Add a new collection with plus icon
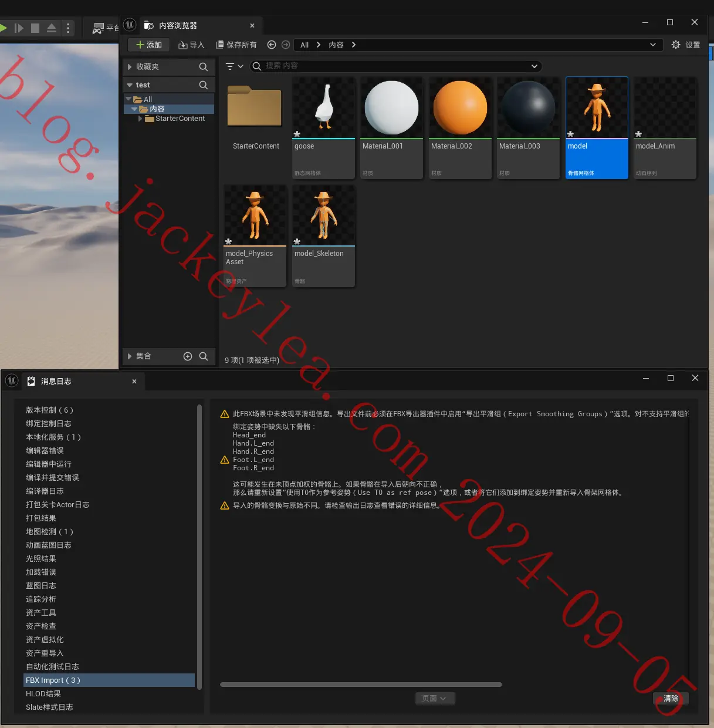This screenshot has height=728, width=714. point(188,356)
